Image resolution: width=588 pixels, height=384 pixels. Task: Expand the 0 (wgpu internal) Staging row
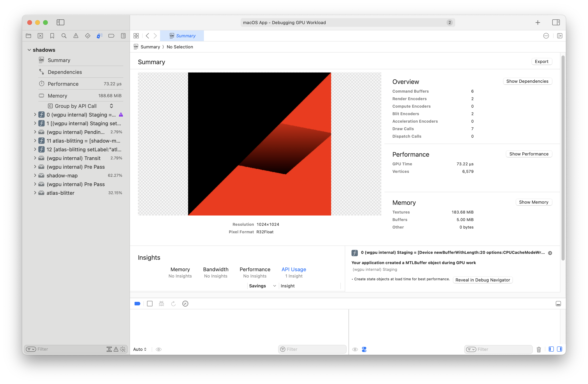pyautogui.click(x=35, y=115)
